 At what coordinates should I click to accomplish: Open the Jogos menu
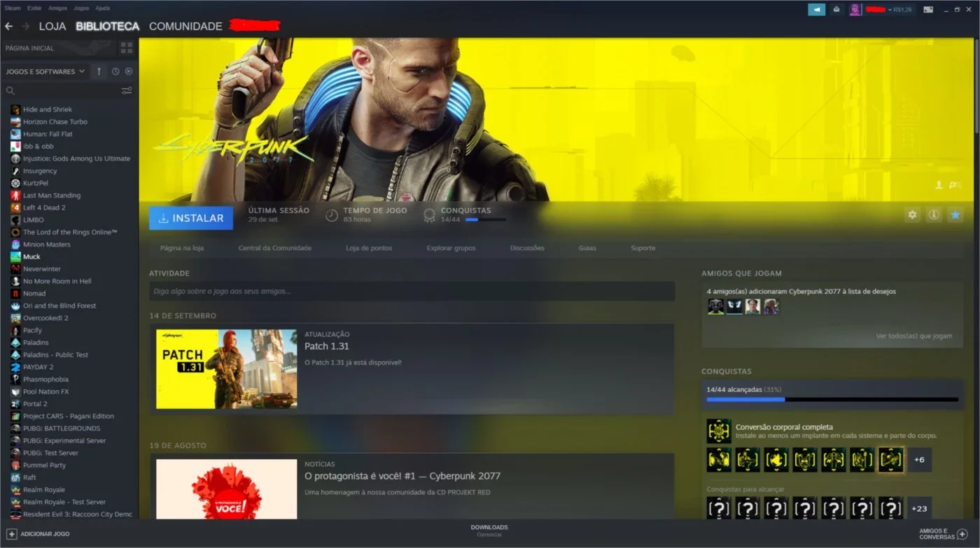coord(81,8)
